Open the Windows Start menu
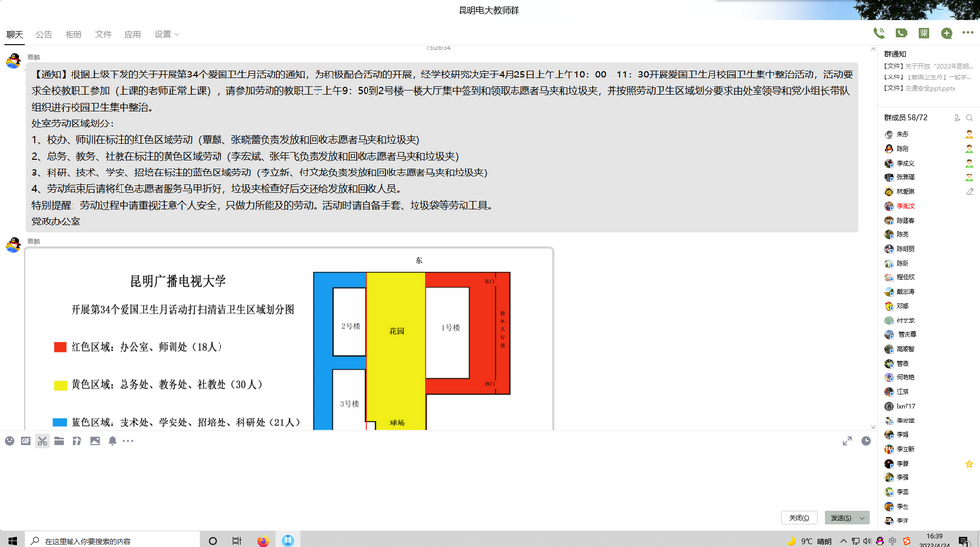Screen dimensions: 980x547 pos(12,541)
